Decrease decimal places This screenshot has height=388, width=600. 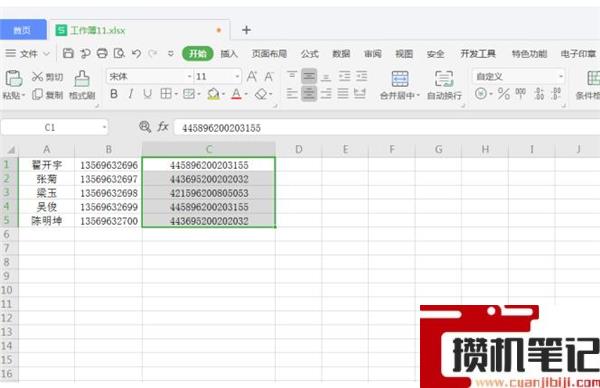click(x=556, y=94)
